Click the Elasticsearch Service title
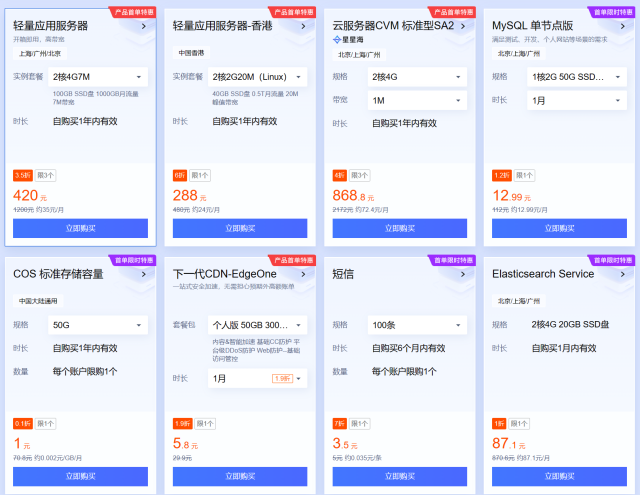Screen dimensions: 640x495 543,274
